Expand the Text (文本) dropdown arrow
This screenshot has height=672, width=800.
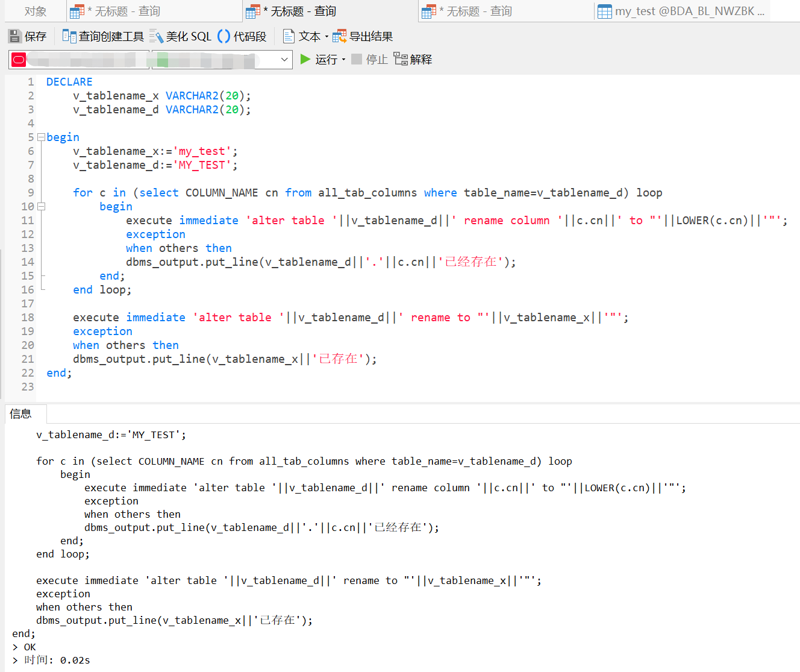327,37
